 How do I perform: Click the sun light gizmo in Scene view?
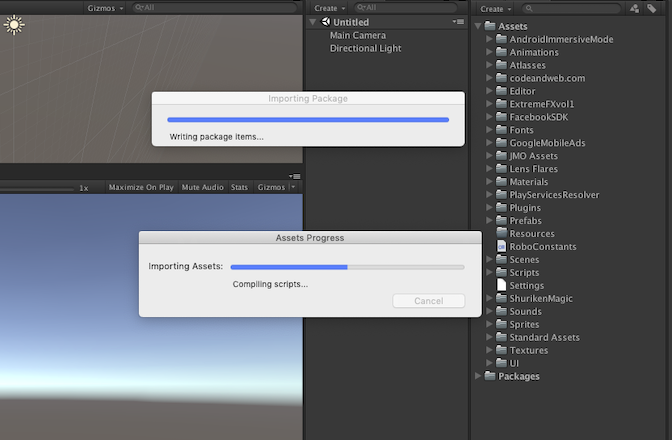click(x=14, y=25)
